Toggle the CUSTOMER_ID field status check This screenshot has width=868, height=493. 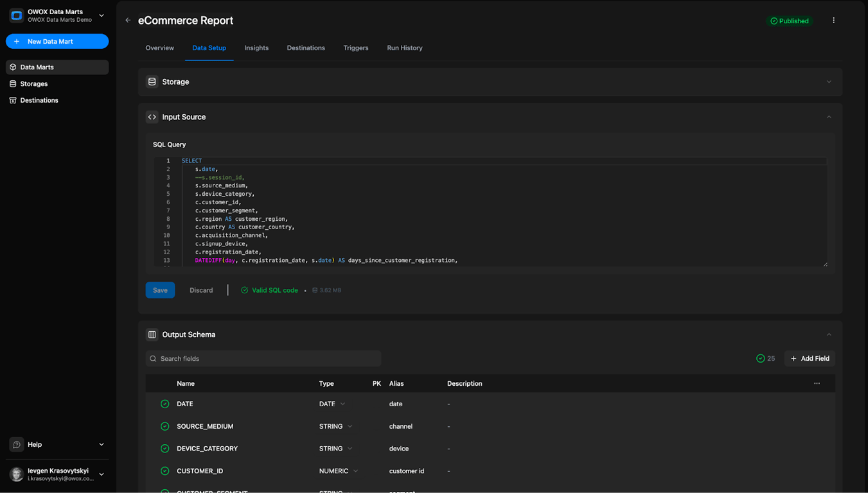[x=165, y=471]
